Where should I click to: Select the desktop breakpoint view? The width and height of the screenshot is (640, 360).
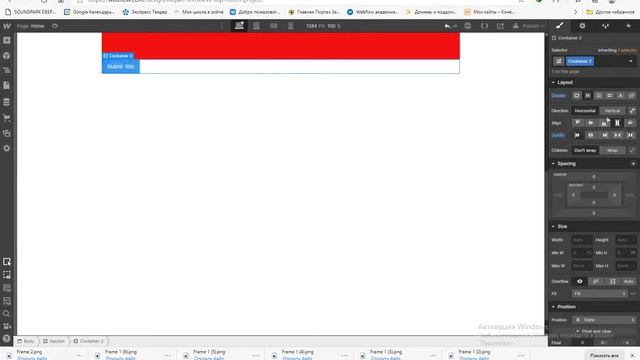coord(239,26)
